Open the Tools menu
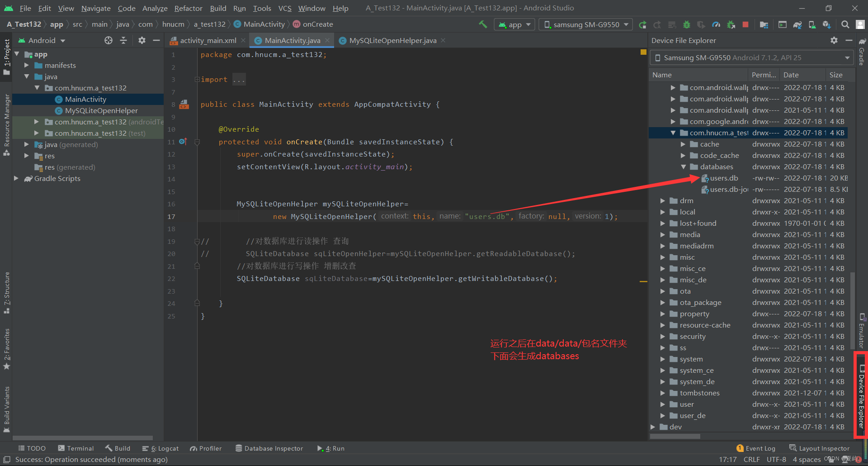 [262, 8]
